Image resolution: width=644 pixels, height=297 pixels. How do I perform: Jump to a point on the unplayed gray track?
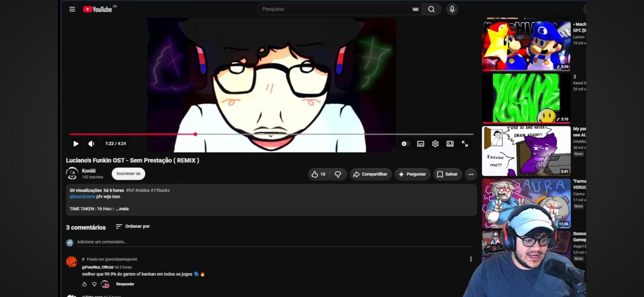pos(335,134)
